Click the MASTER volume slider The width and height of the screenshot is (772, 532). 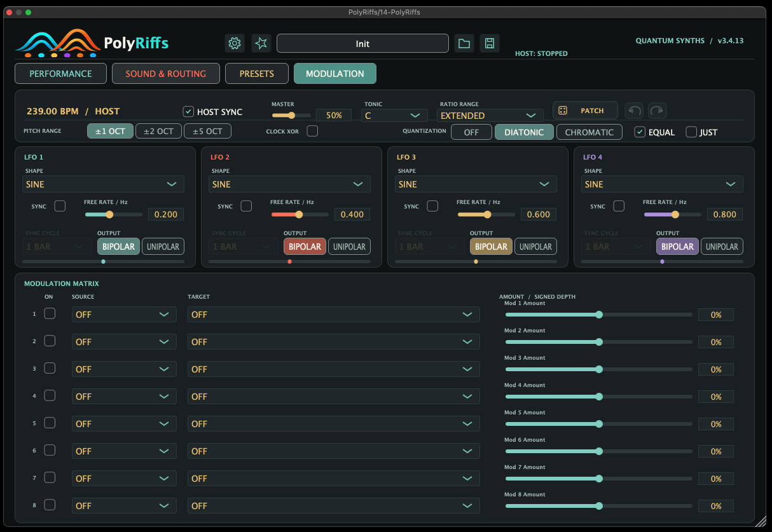[291, 115]
